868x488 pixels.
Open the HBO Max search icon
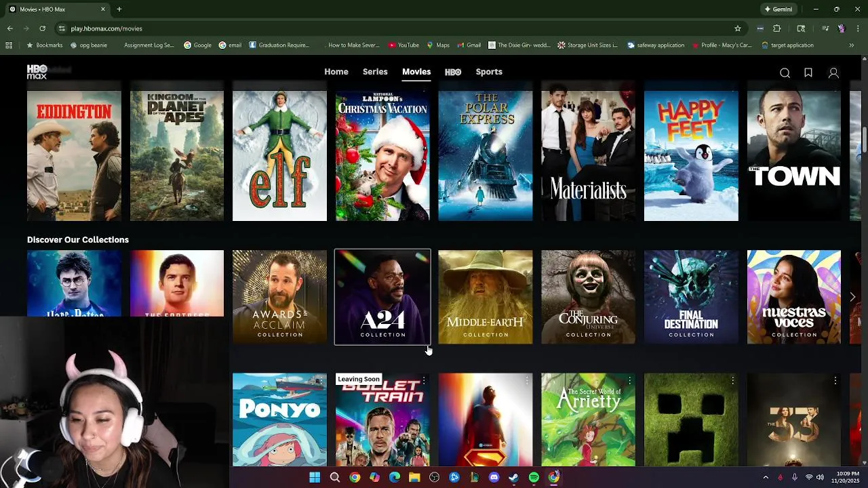[785, 73]
